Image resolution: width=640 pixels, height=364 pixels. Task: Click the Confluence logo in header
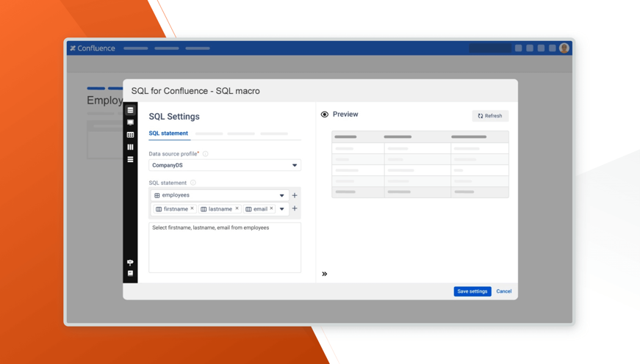click(93, 48)
